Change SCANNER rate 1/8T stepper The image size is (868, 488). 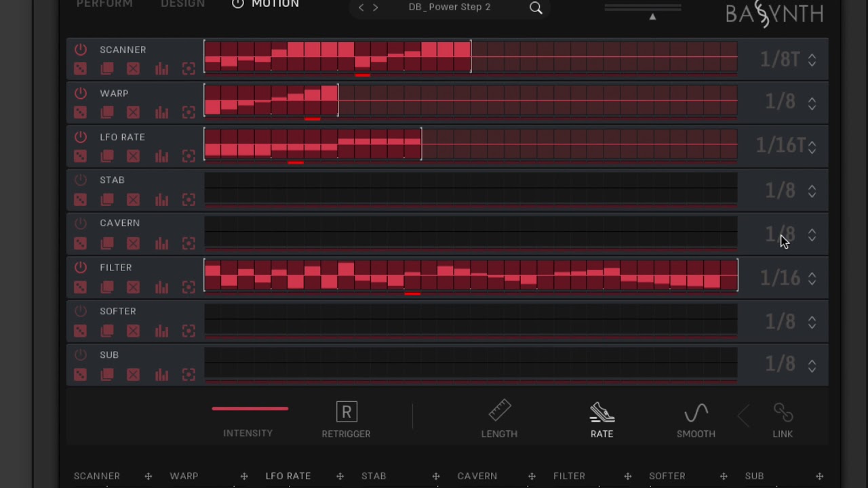click(812, 60)
